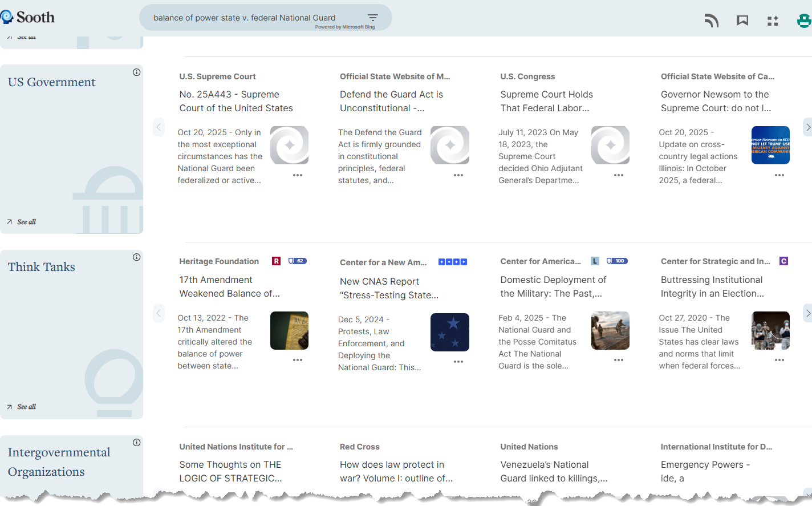Click Official State Website of M... source name

pos(395,76)
